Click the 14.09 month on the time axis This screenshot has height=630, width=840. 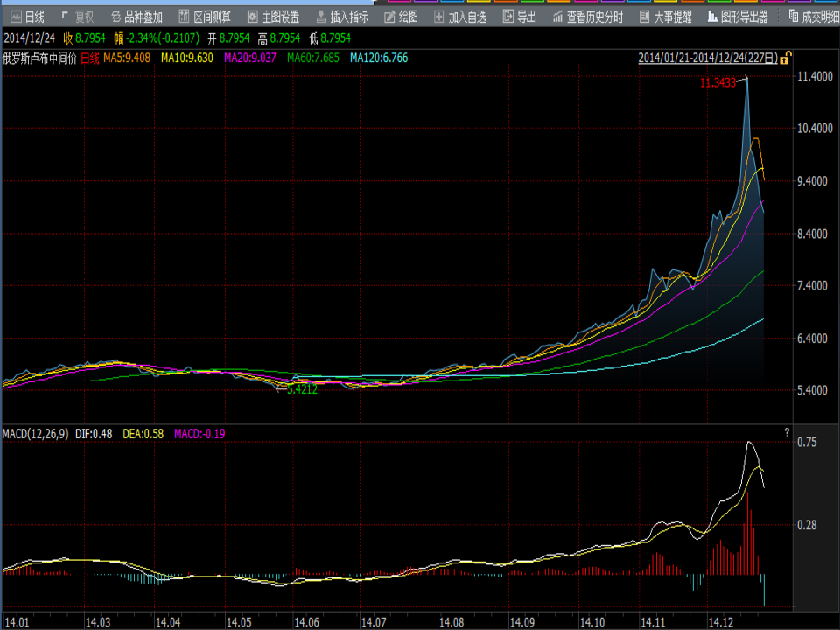(521, 622)
